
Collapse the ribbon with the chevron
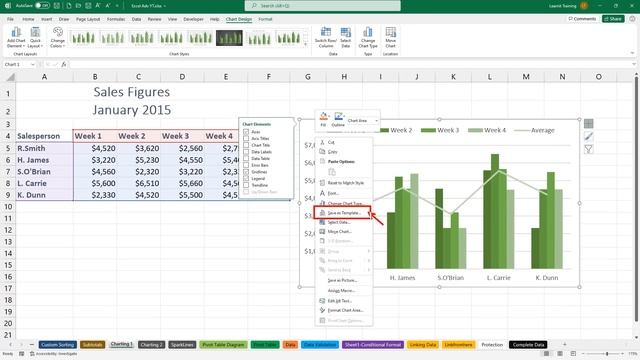point(632,53)
